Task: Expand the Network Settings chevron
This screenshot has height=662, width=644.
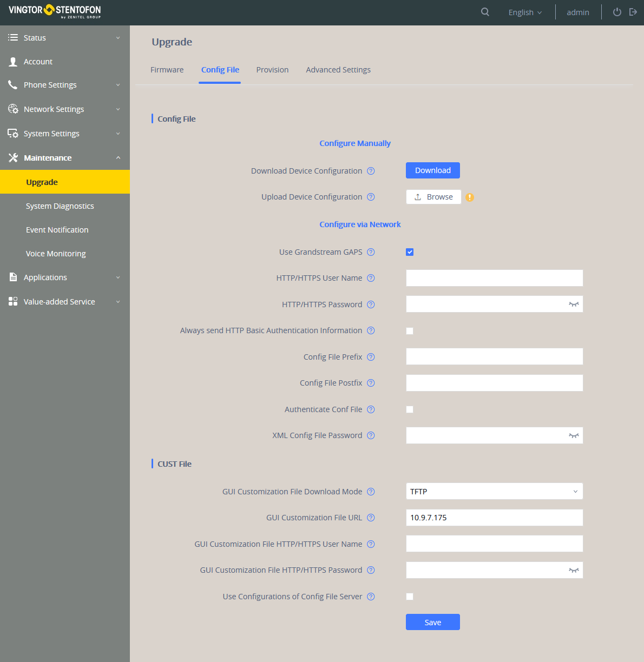Action: [118, 109]
